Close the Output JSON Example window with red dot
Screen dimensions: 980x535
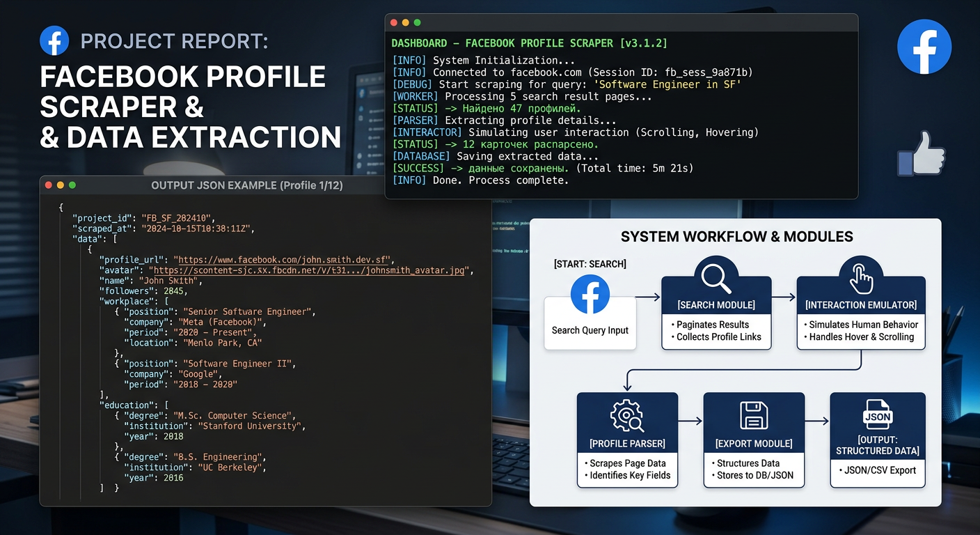pos(49,185)
